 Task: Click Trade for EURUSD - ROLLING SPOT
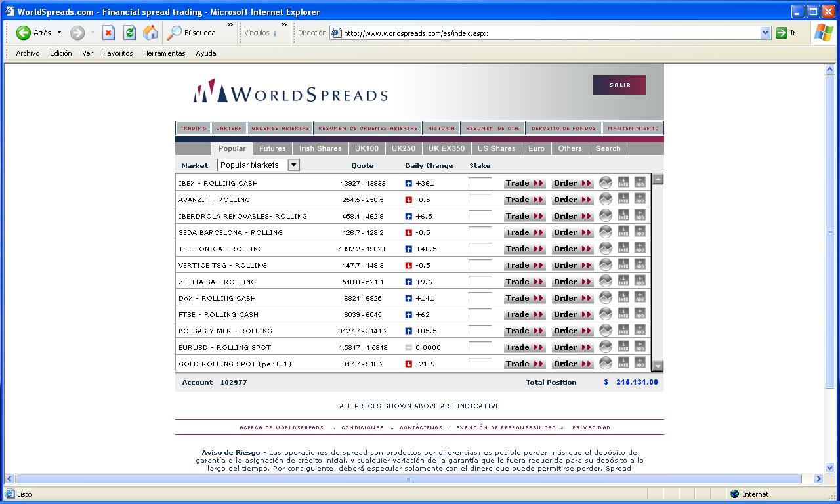click(524, 347)
